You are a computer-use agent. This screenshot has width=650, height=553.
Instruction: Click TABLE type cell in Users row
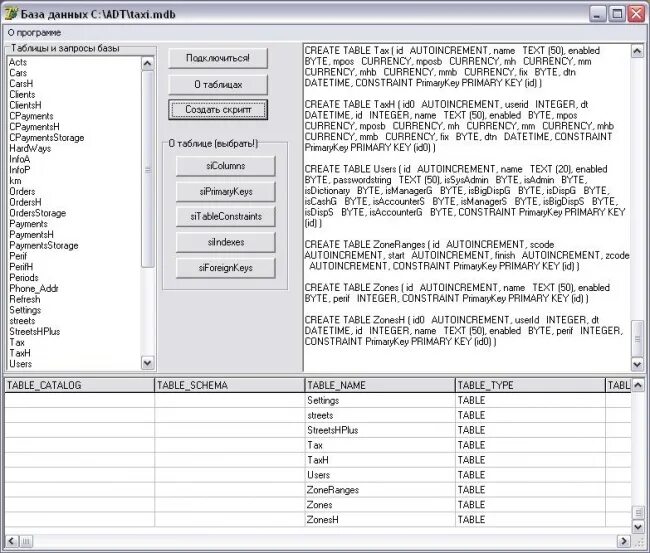[531, 475]
